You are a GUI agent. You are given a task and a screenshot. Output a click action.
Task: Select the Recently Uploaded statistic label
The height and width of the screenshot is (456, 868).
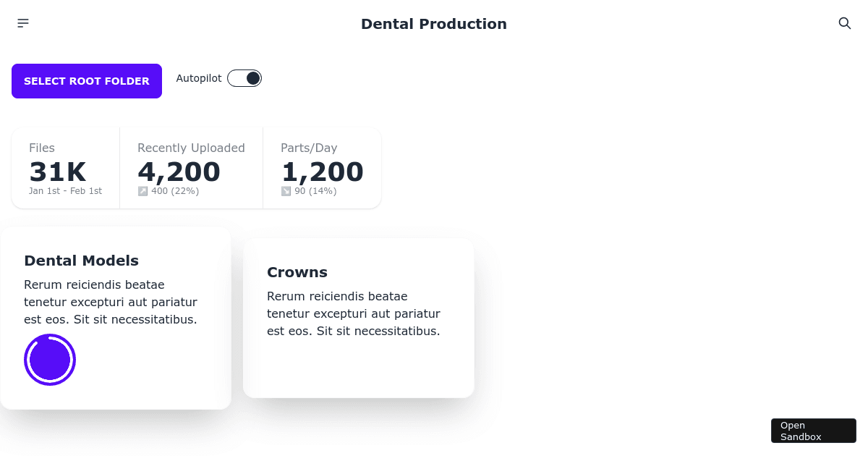click(191, 148)
